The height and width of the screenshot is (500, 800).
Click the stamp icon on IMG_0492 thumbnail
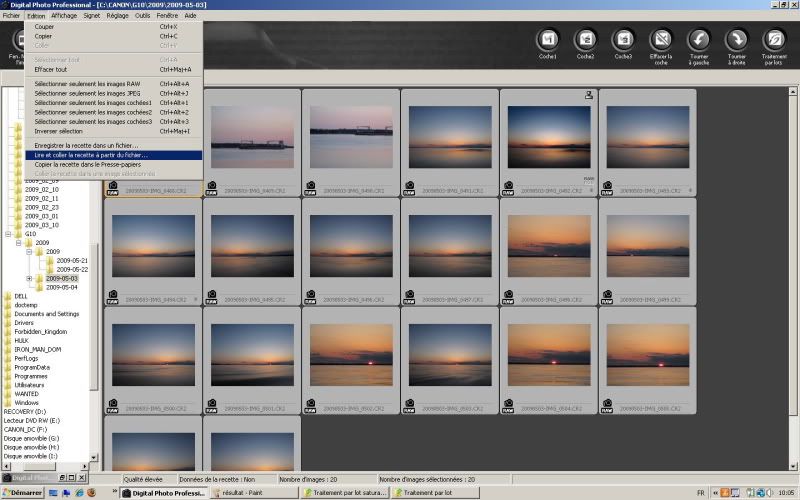[589, 95]
